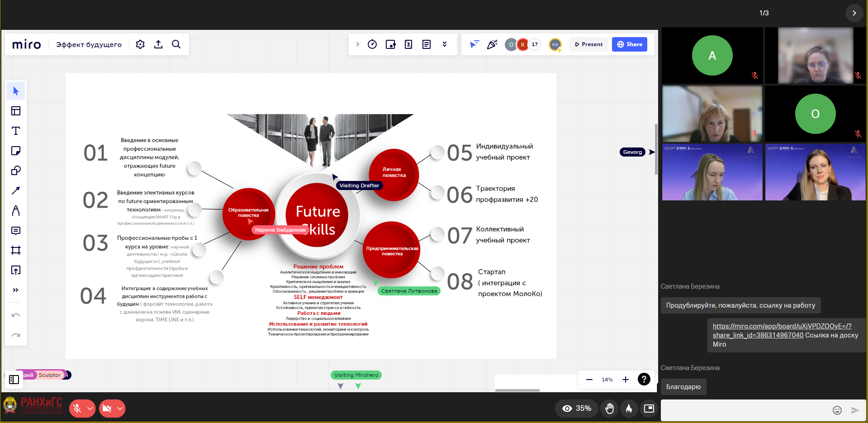Viewport: 868px width, 423px height.
Task: Expand collapsed toolbar apps with double-down chevron
Action: click(445, 44)
